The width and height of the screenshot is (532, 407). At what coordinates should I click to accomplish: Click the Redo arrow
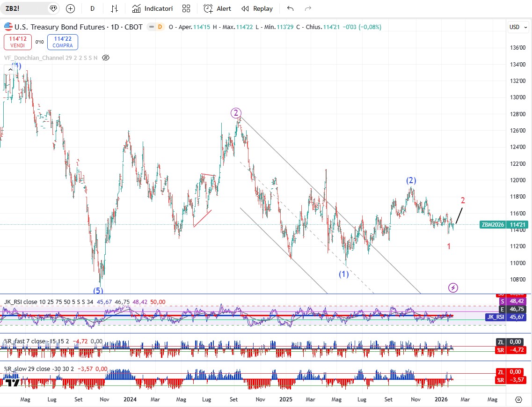click(x=308, y=8)
